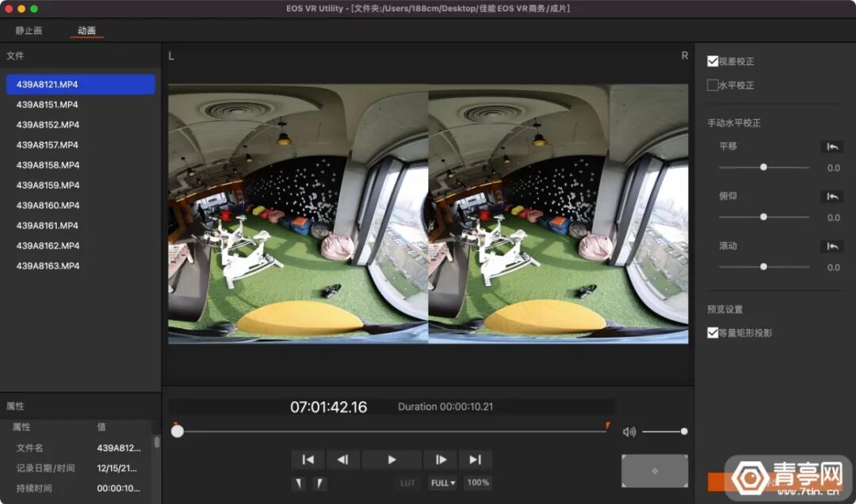This screenshot has height=504, width=856.
Task: Click the 值 column header
Action: (x=101, y=427)
